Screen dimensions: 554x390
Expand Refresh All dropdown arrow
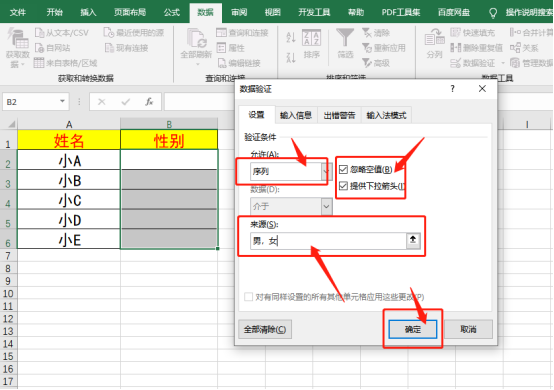(x=197, y=64)
